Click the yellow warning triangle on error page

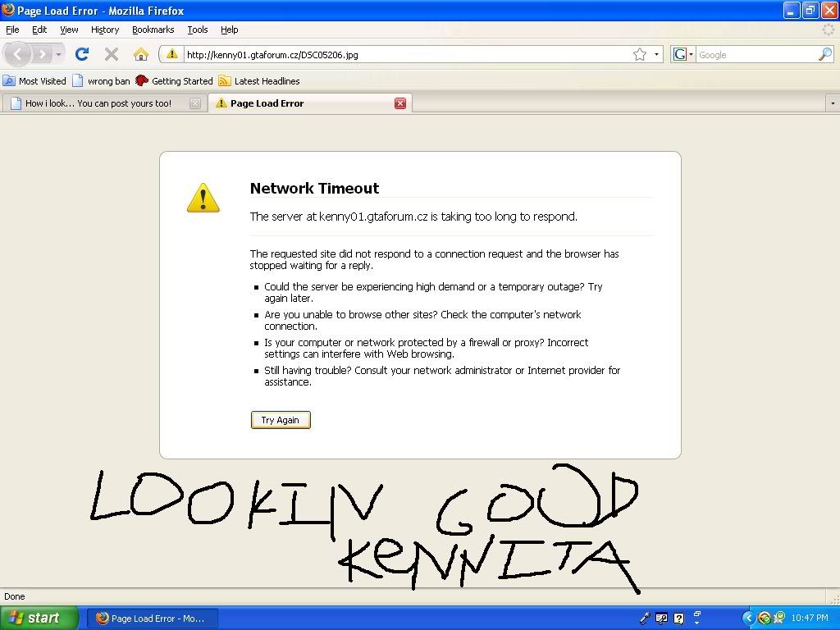pyautogui.click(x=203, y=198)
